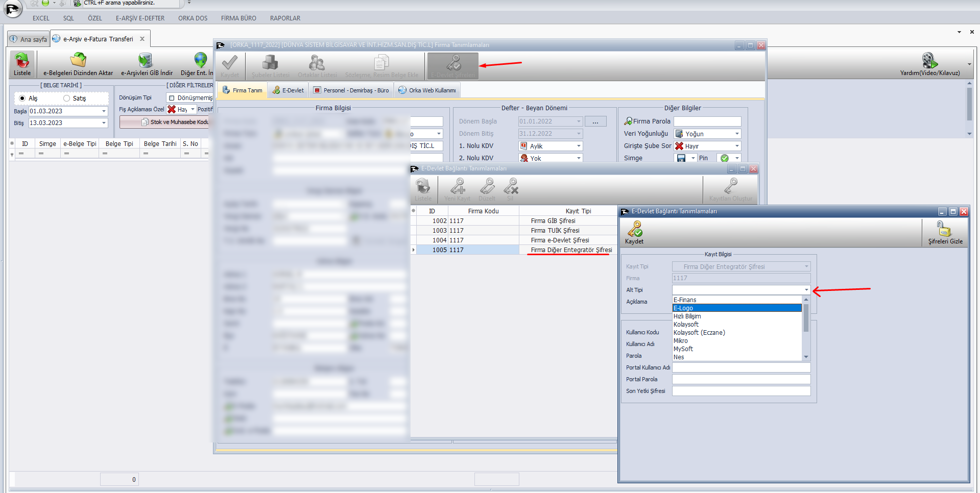Screen dimensions: 980x493
Task: Open the Veri Yoğunluğu dropdown
Action: [x=737, y=134]
